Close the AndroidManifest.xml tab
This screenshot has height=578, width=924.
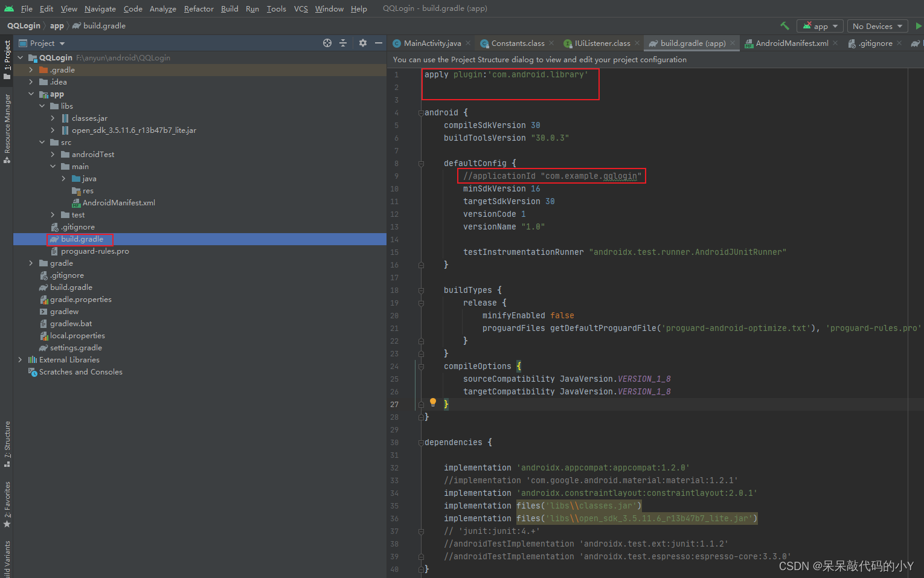point(835,43)
